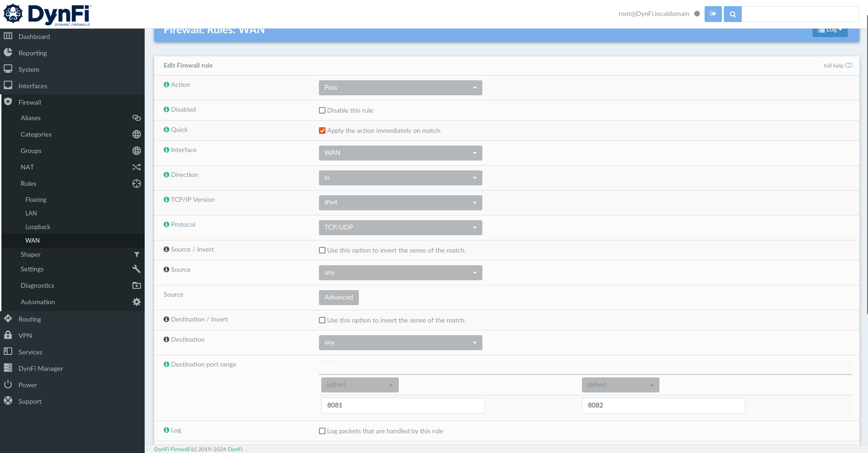Viewport: 868px width, 453px height.
Task: Click the Source Advanced button
Action: tap(339, 298)
